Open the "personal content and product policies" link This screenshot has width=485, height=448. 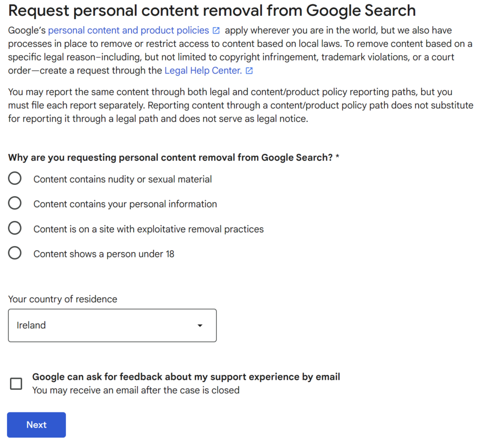(x=128, y=30)
